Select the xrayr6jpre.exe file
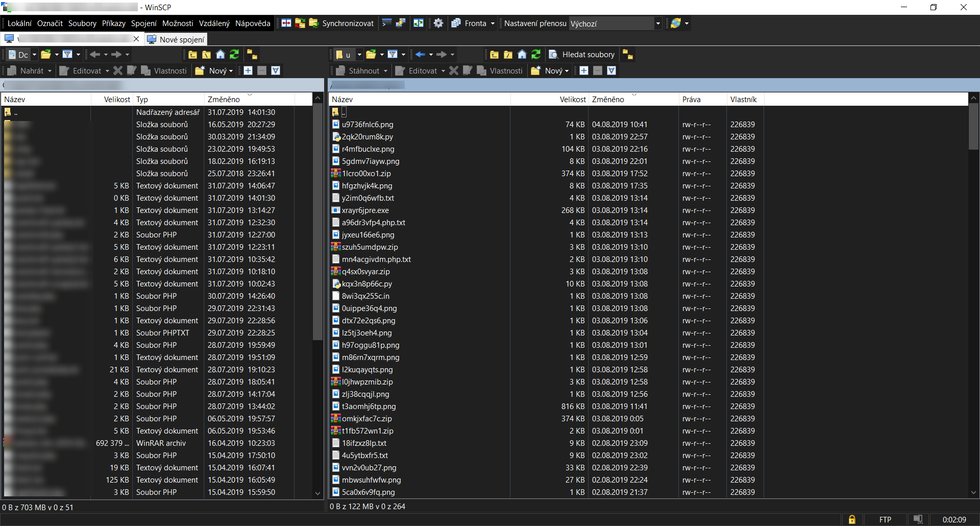The width and height of the screenshot is (980, 526). tap(365, 210)
